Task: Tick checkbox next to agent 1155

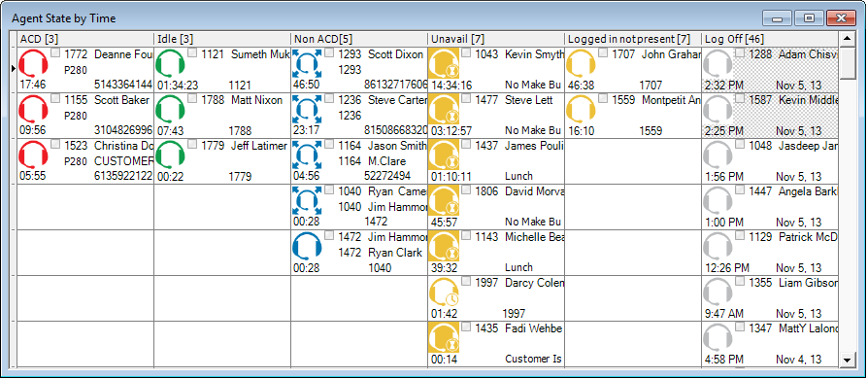Action: [x=55, y=98]
